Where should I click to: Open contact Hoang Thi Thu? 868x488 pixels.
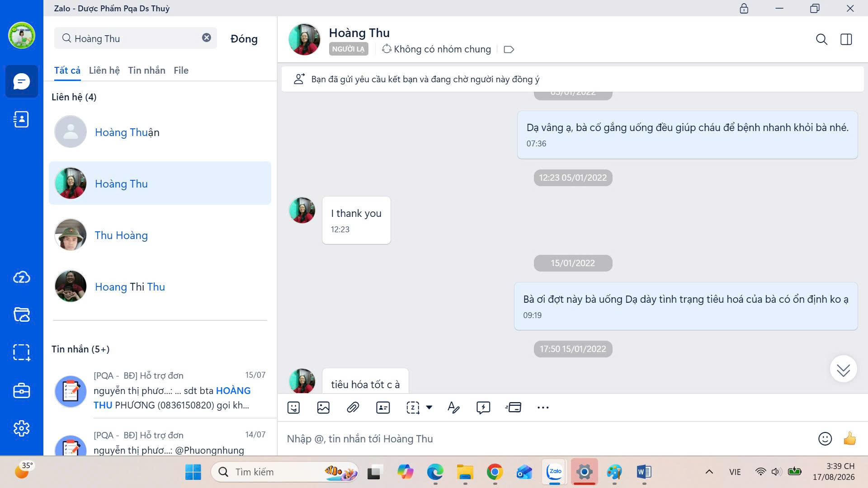(160, 286)
